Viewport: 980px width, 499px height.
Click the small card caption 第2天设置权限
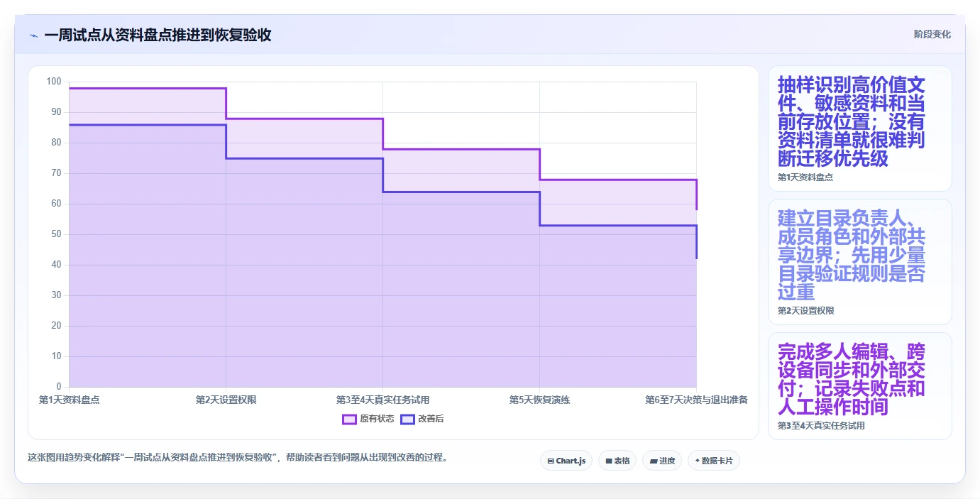coord(805,311)
